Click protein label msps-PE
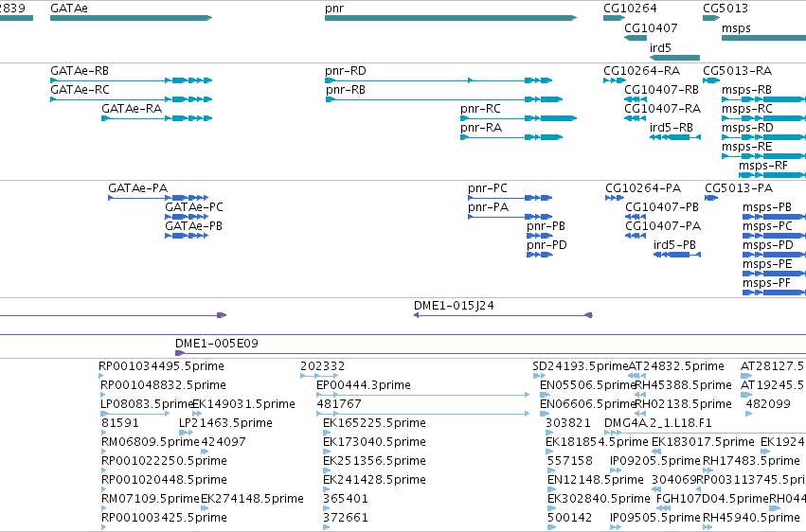806x532 pixels. [x=767, y=264]
